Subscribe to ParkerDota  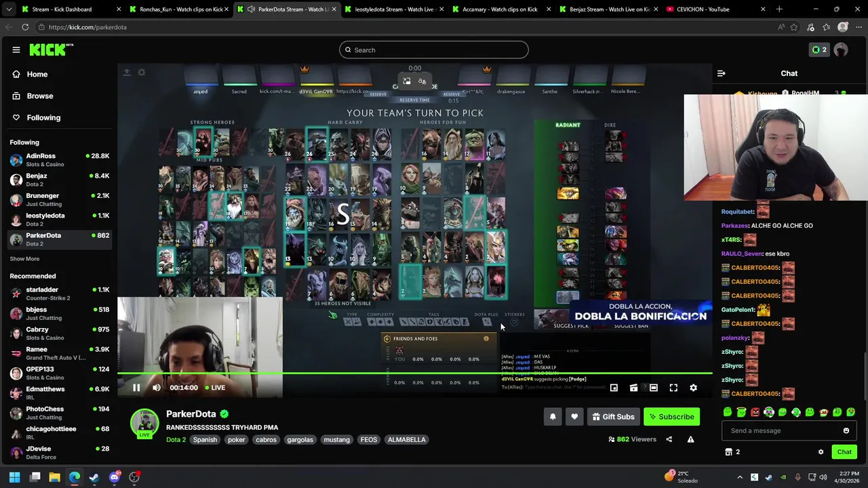point(671,417)
